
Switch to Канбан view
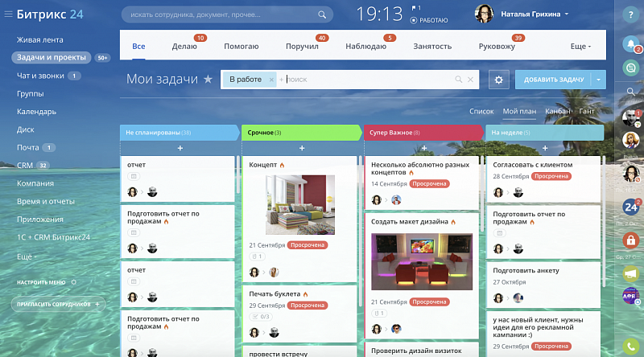(x=557, y=111)
